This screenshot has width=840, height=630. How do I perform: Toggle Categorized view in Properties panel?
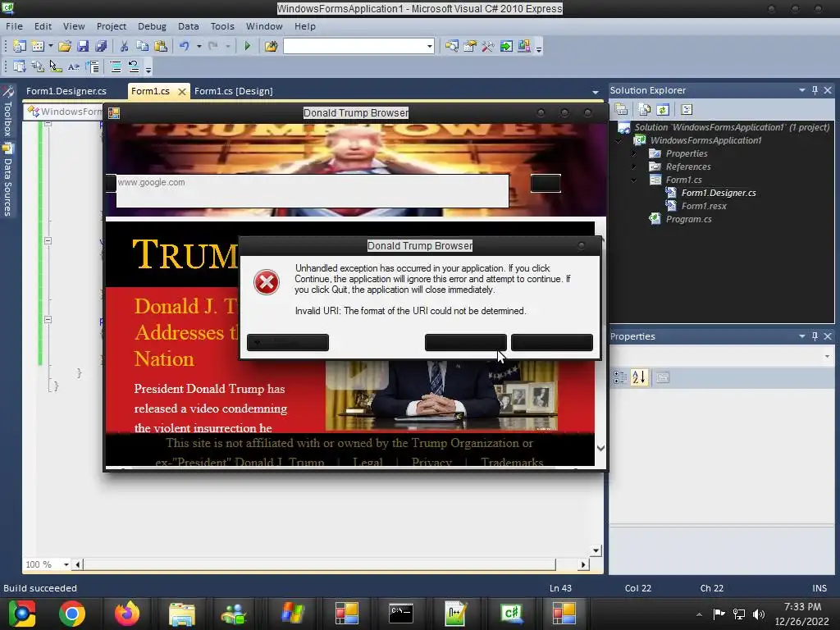pos(620,377)
